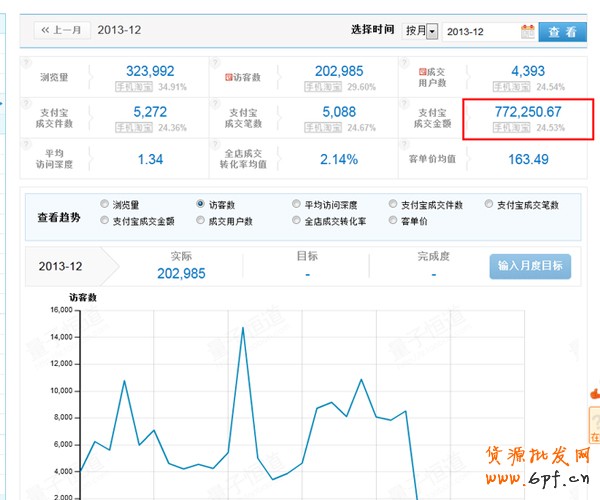Select the 支付宝成交金额 radio button
This screenshot has height=500, width=600.
click(x=104, y=220)
